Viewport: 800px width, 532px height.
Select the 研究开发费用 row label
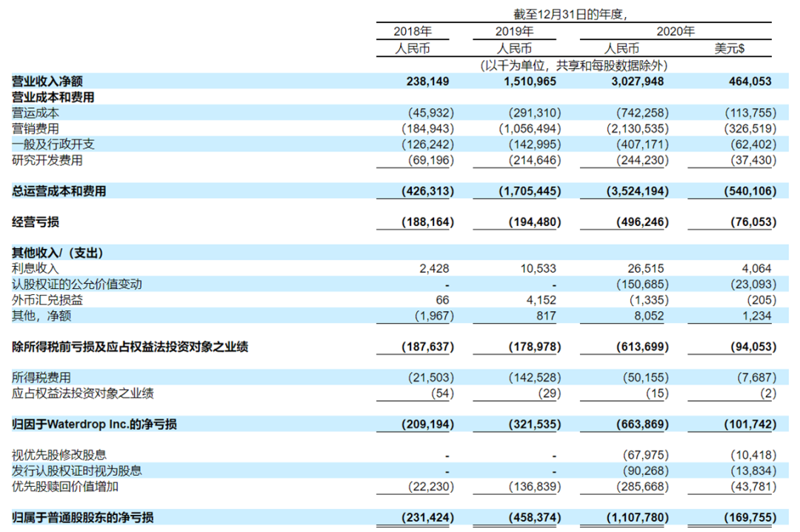(x=47, y=160)
